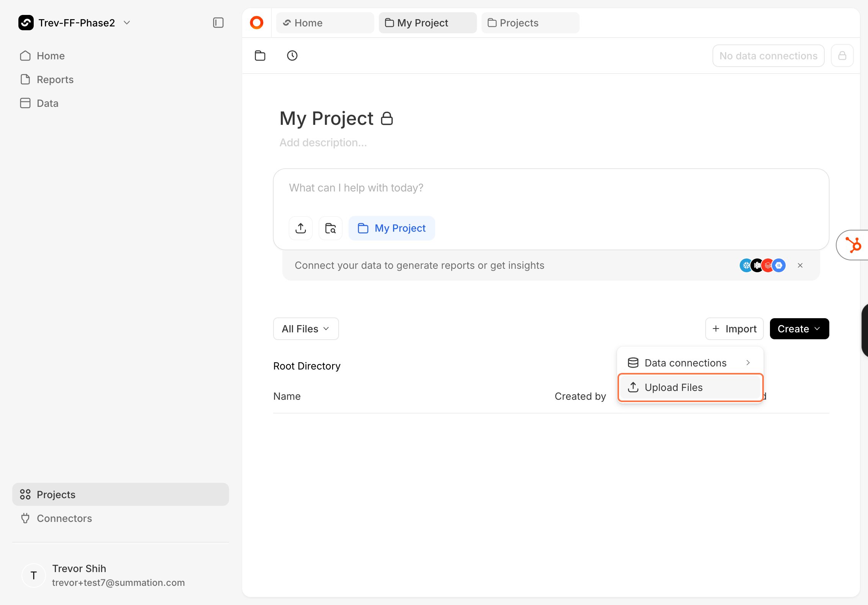Image resolution: width=868 pixels, height=605 pixels.
Task: Click the 'Connect your data' banner text
Action: 419,265
